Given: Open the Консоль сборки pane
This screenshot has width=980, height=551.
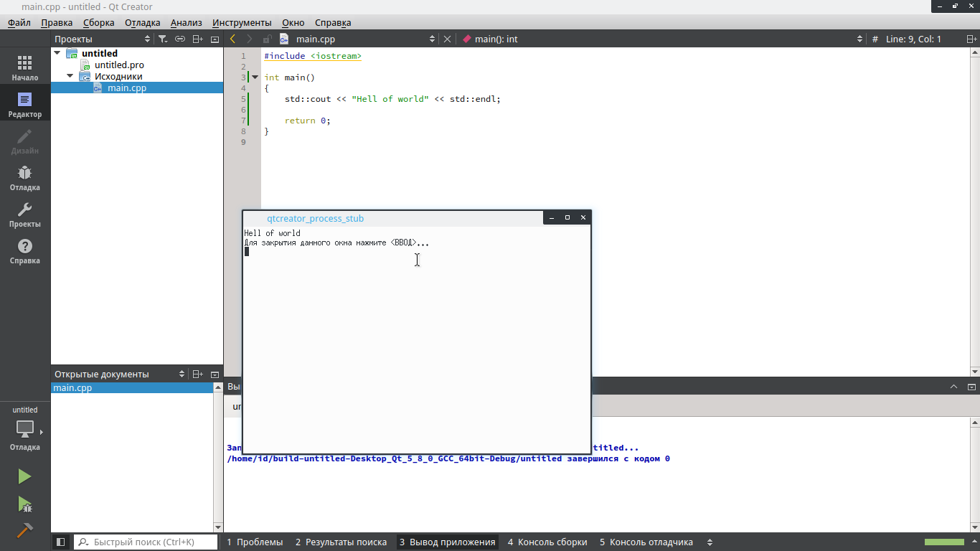Looking at the screenshot, I should 547,542.
